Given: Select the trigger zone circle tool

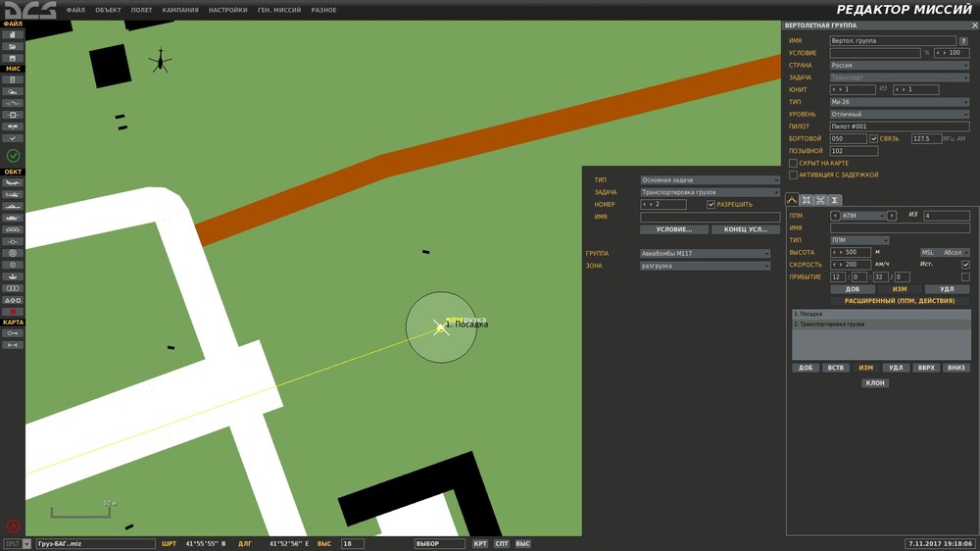Looking at the screenshot, I should pos(13,253).
